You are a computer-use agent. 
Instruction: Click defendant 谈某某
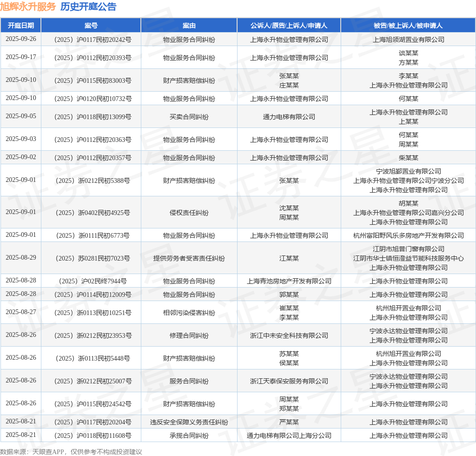[x=408, y=53]
